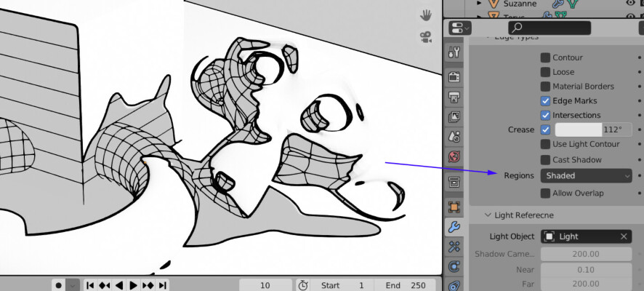Open the Output properties tab
This screenshot has height=291, width=644.
point(454,97)
